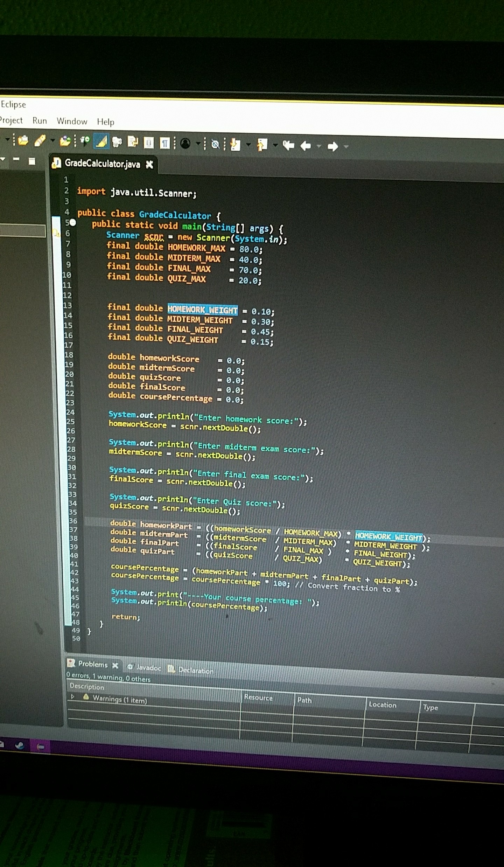Expand the Warnings (1 item) row

(73, 696)
